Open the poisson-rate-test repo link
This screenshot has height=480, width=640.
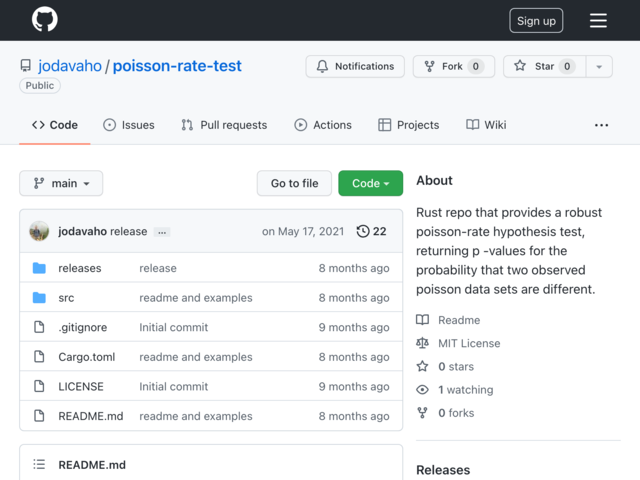tap(177, 66)
